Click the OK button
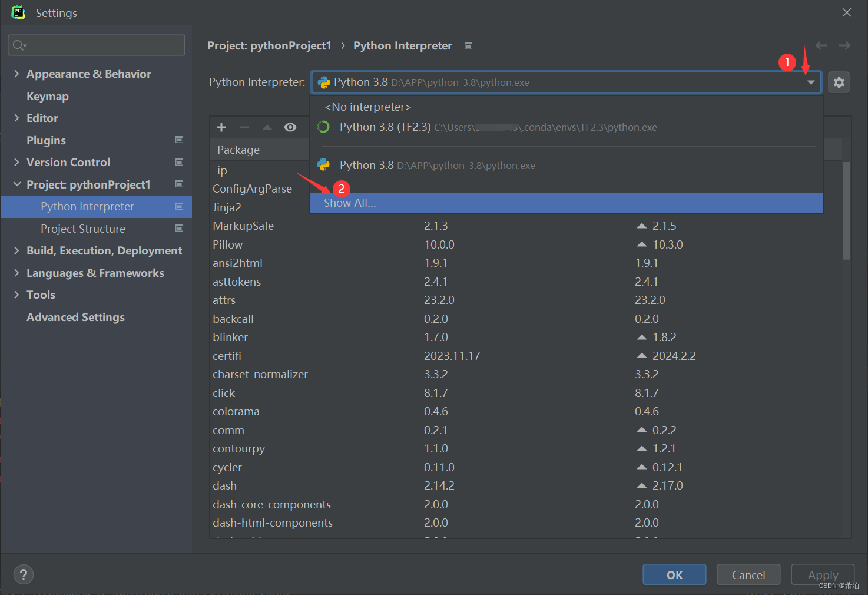Viewport: 868px width, 595px height. point(674,574)
